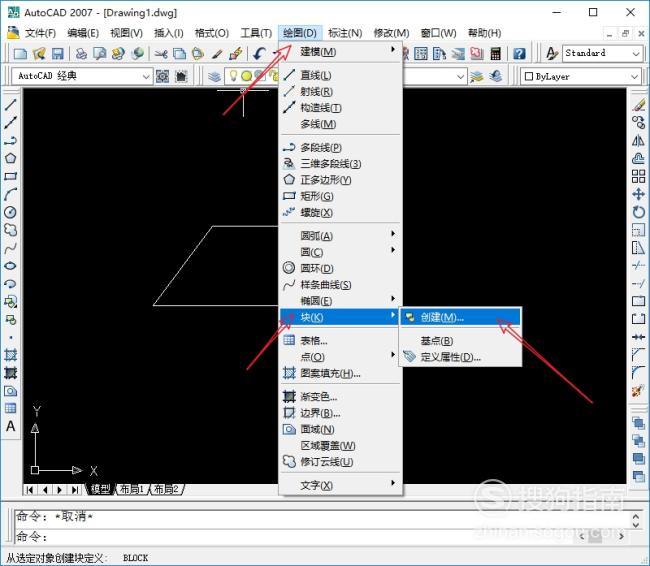Select 图案填充(H)... from the Draw menu
Screen dimensions: 650x566
coord(341,373)
